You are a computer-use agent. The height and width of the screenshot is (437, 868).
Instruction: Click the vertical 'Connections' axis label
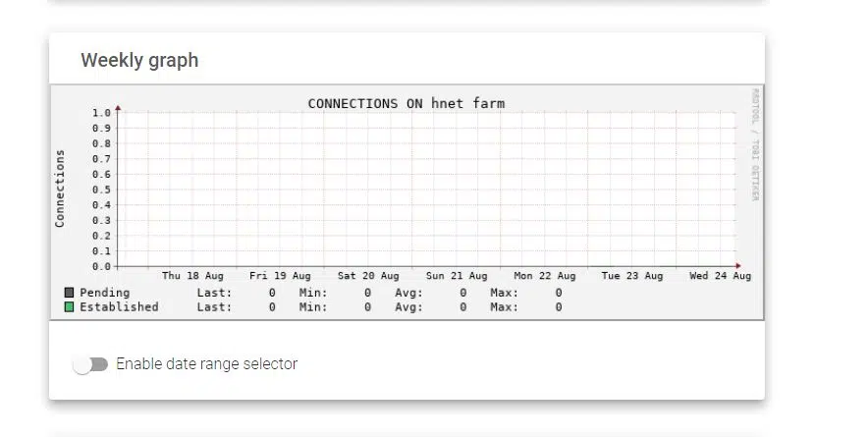point(60,189)
